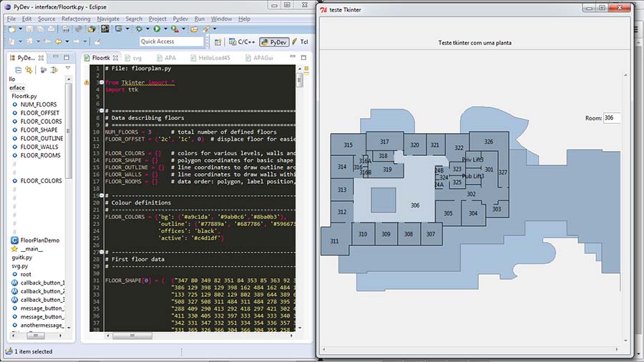Open the Run configurations dropdown arrow
The width and height of the screenshot is (644, 362).
coord(165,29)
